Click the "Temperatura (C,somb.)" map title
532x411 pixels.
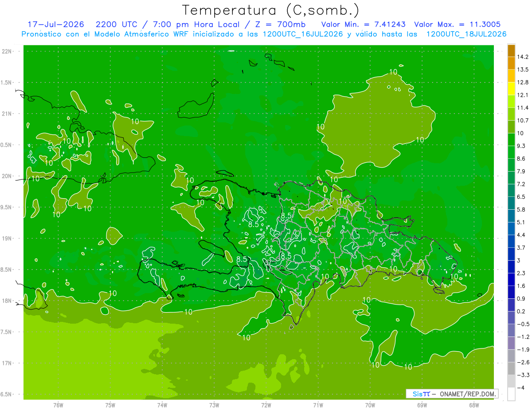271,10
